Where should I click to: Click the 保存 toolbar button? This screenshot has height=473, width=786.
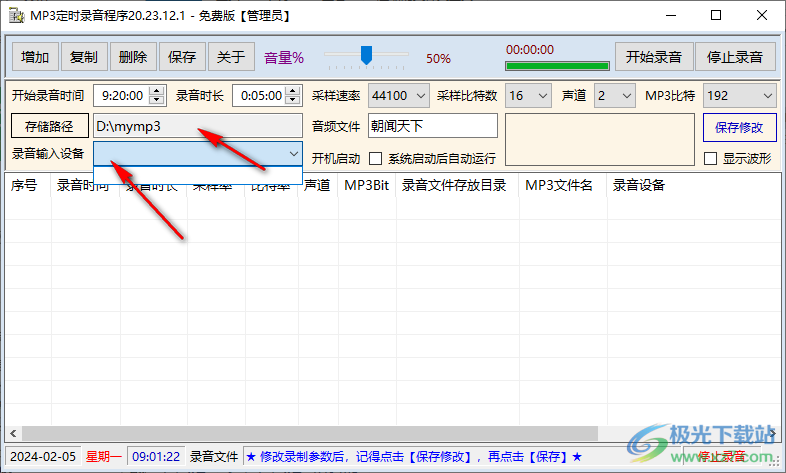182,57
